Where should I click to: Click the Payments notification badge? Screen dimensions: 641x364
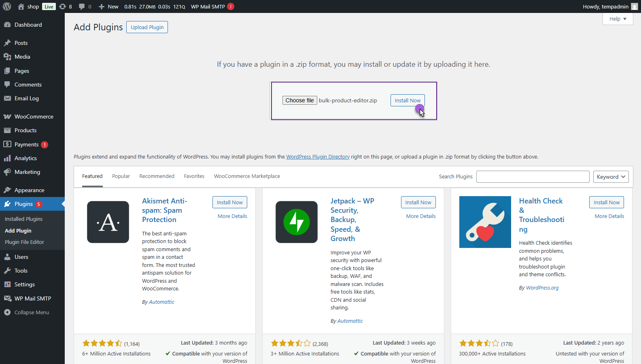coord(45,145)
